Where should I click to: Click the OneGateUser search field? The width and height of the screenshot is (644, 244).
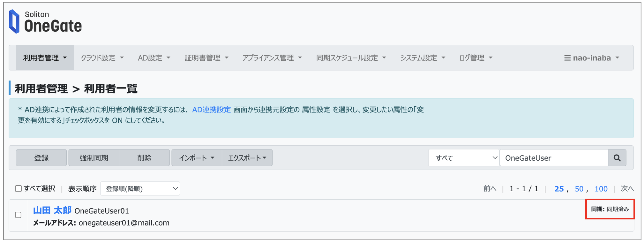click(554, 158)
